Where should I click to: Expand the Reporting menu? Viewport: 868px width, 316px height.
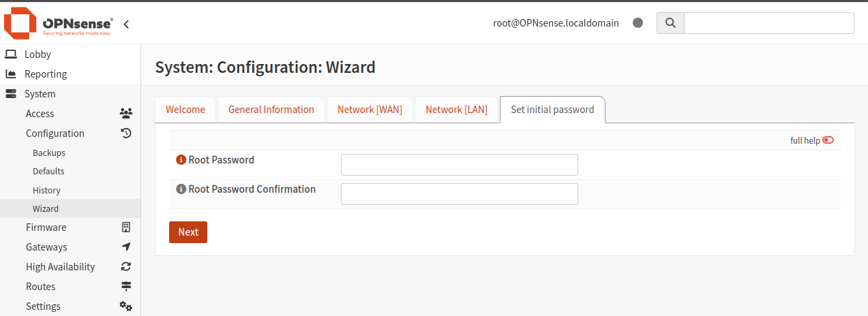click(46, 74)
